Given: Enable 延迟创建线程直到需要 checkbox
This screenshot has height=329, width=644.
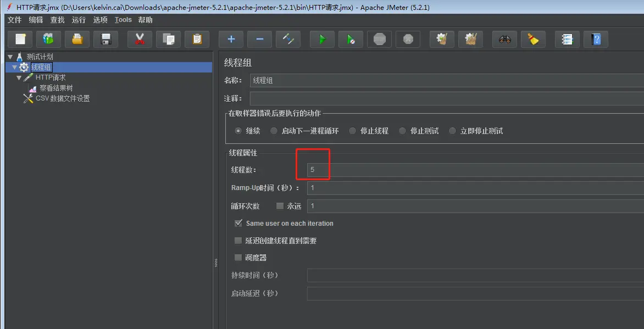Looking at the screenshot, I should coord(238,241).
